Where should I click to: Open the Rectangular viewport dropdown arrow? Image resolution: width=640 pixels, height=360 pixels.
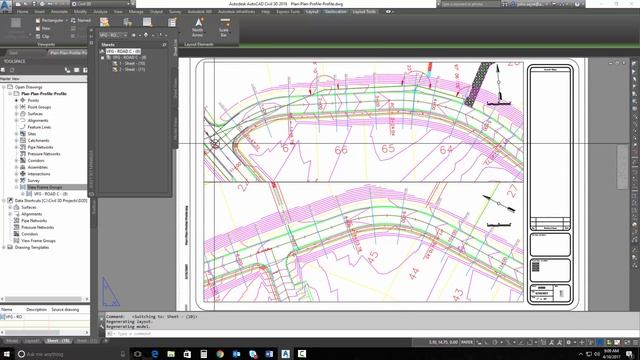click(67, 20)
